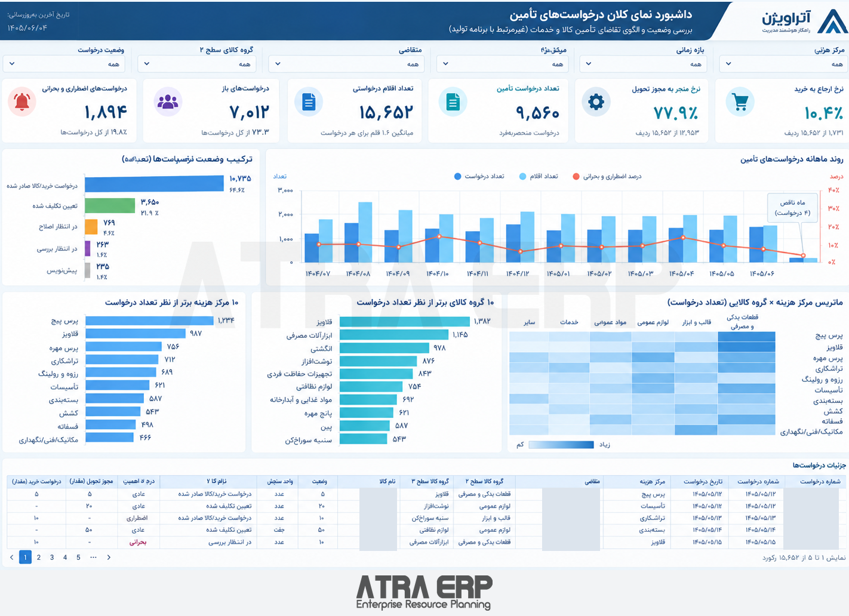
Task: Click the سنبه سوراخ‌کن cell in the details table
Action: point(429,518)
